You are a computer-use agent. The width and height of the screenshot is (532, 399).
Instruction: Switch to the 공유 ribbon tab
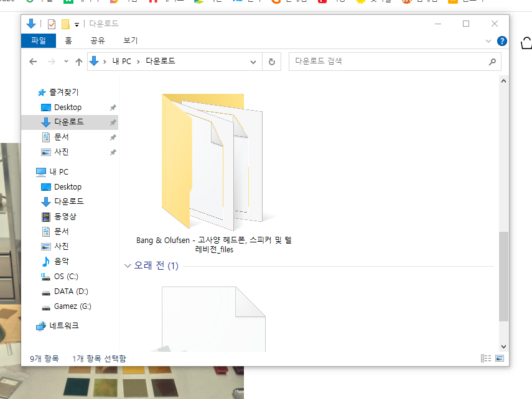pyautogui.click(x=98, y=40)
